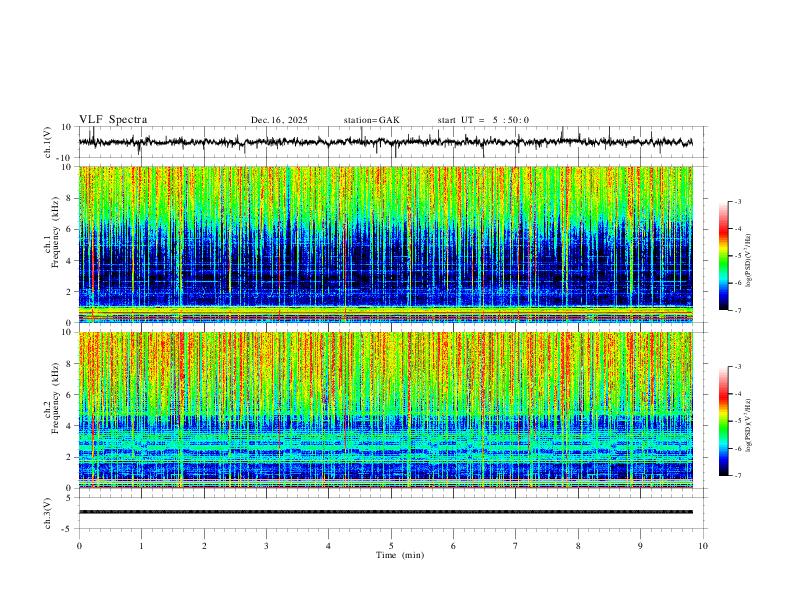
Task: Click the ch.2 PSD color scale bar
Action: click(x=724, y=421)
